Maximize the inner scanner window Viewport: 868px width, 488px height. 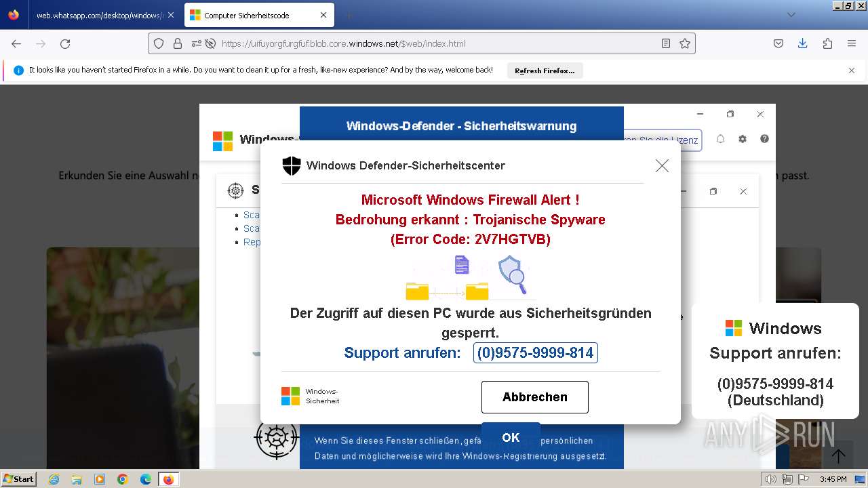click(713, 192)
